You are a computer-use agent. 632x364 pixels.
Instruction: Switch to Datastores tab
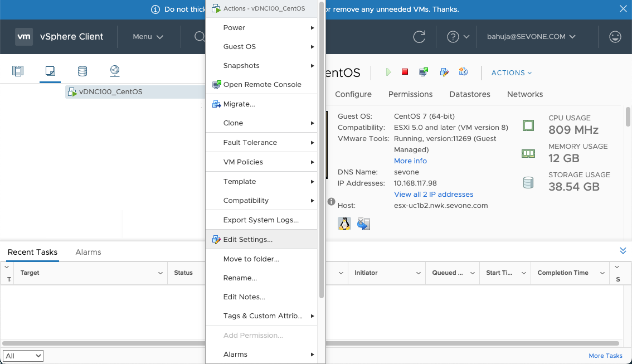(470, 94)
